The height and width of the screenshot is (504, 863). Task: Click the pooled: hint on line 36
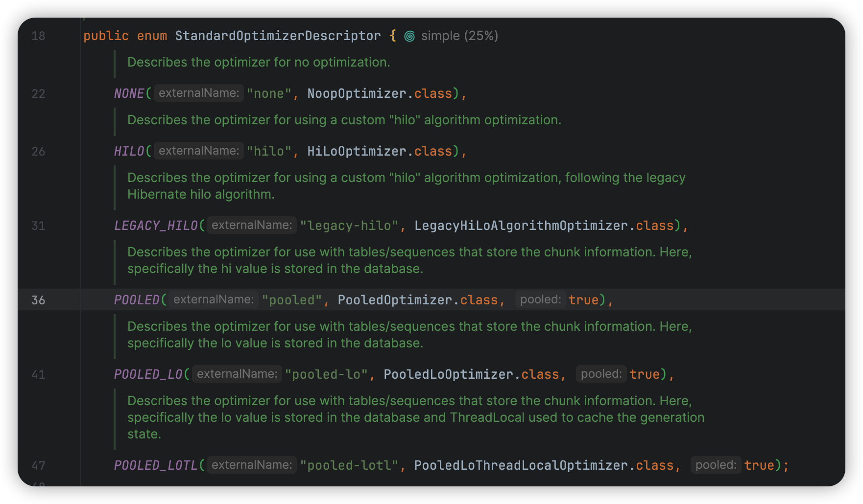[x=541, y=299]
